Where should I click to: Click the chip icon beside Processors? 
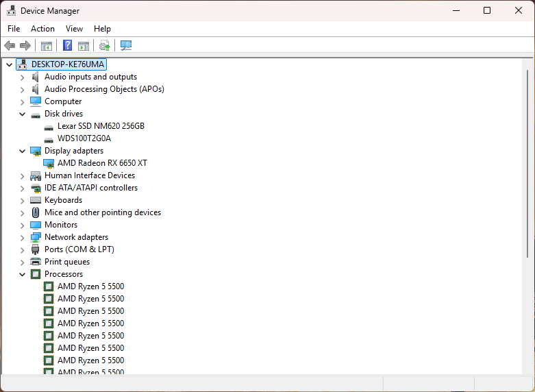(36, 274)
